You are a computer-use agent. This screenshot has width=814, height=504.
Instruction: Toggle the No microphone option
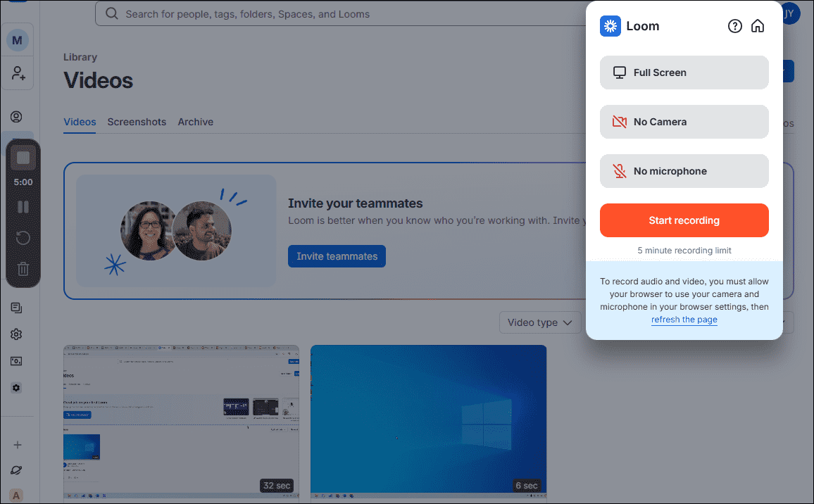pos(684,171)
